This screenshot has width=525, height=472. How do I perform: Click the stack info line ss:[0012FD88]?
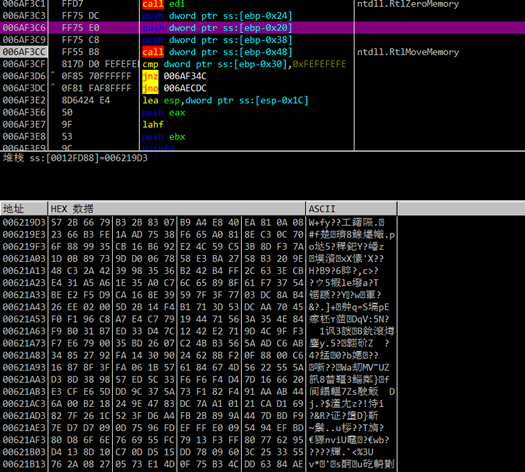click(x=75, y=158)
